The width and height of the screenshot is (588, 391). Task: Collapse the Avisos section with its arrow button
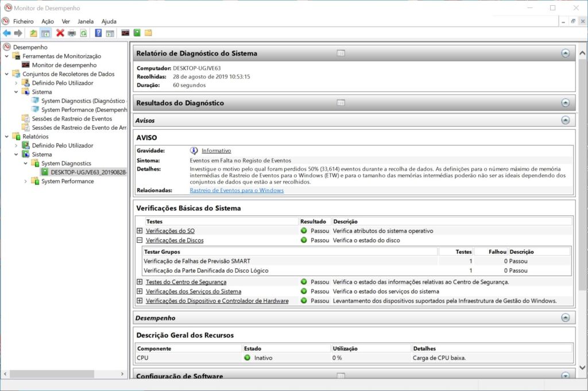[x=565, y=121]
